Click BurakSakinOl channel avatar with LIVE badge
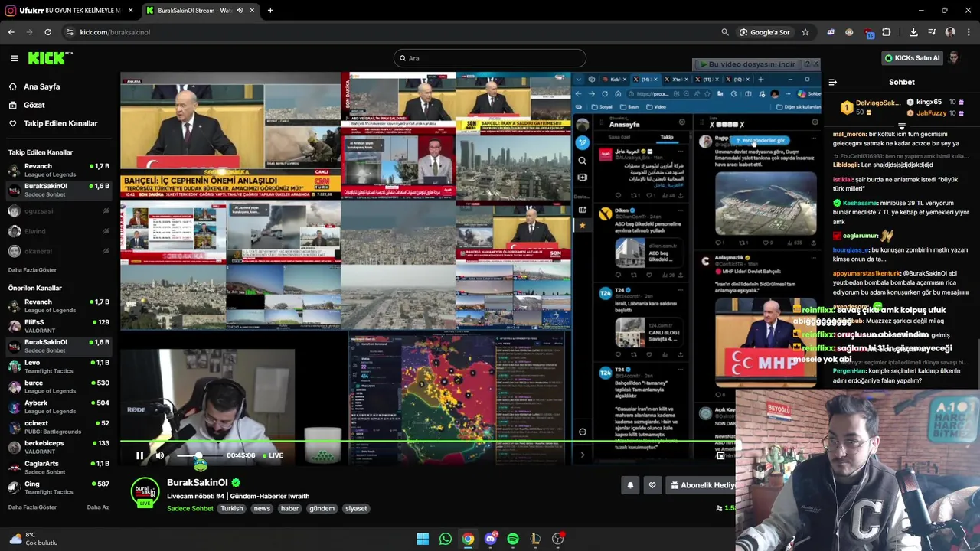 145,492
